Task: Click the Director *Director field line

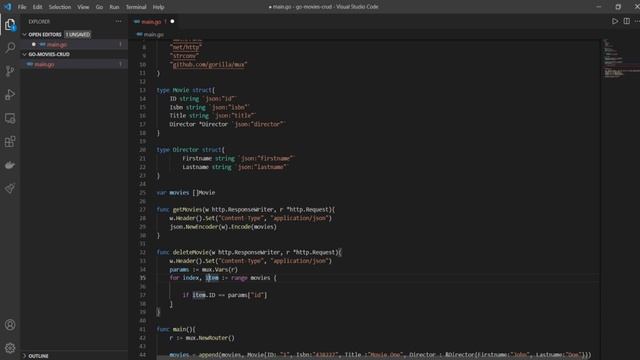Action: point(228,124)
